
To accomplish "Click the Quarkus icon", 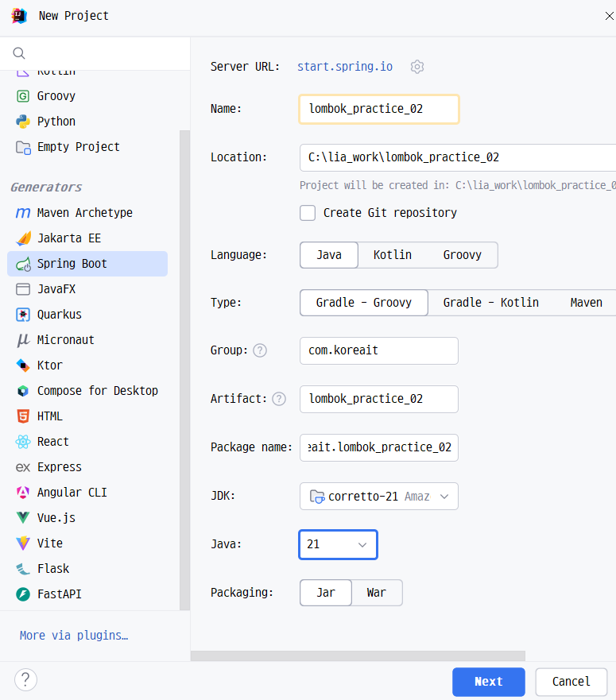I will pyautogui.click(x=23, y=315).
